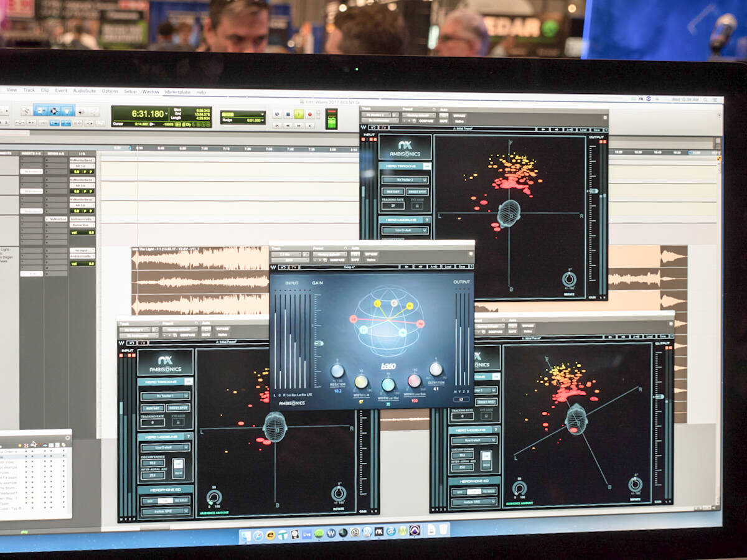
Task: Click the GAIN fader handle in B360
Action: point(319,343)
